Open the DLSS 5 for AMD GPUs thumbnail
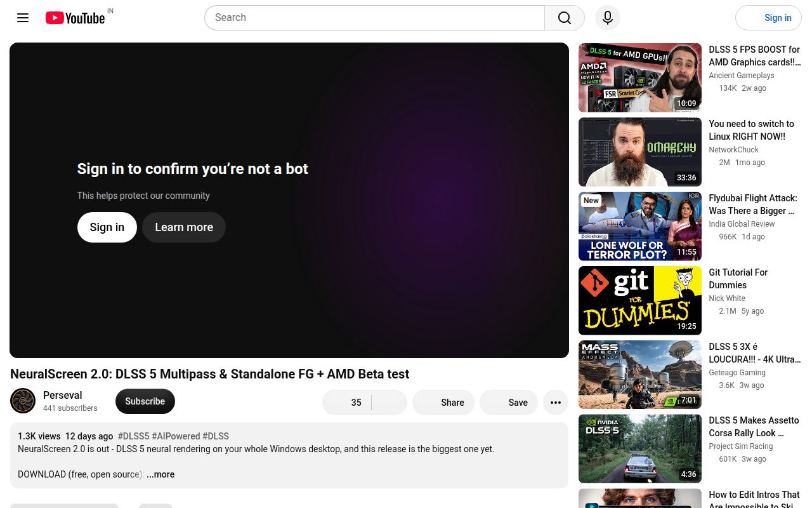 click(640, 77)
